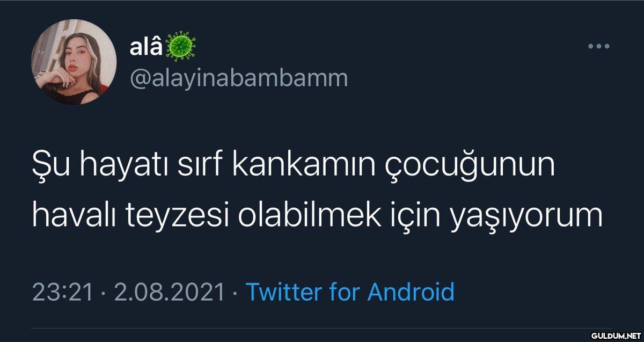Click the Twitter for Android source link

coord(350,292)
